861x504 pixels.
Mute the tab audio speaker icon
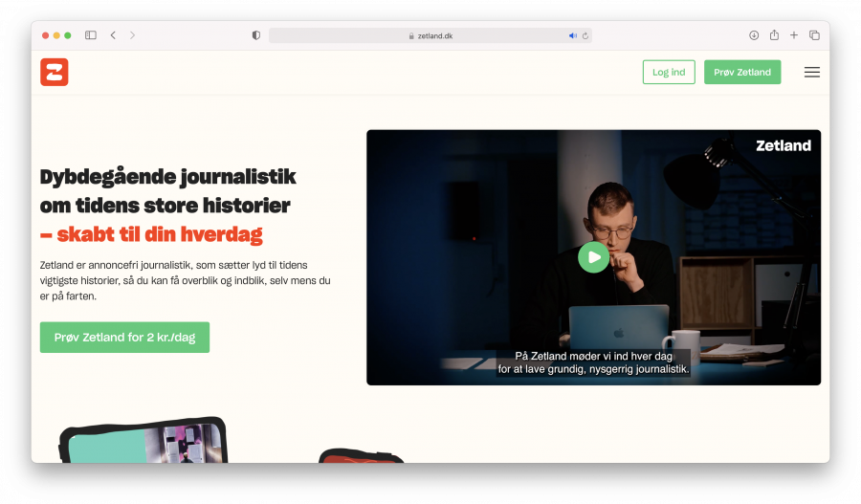point(572,35)
